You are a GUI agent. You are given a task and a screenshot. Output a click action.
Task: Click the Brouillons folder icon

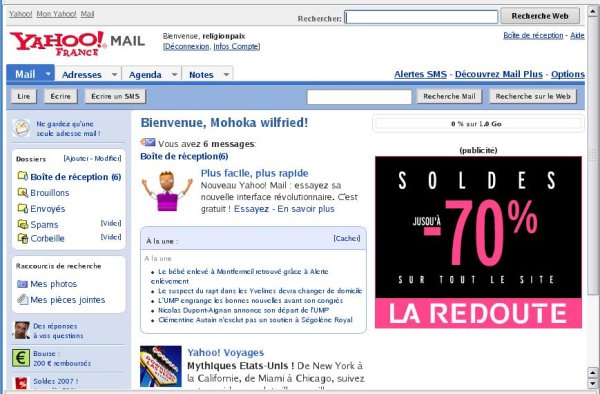pos(23,192)
